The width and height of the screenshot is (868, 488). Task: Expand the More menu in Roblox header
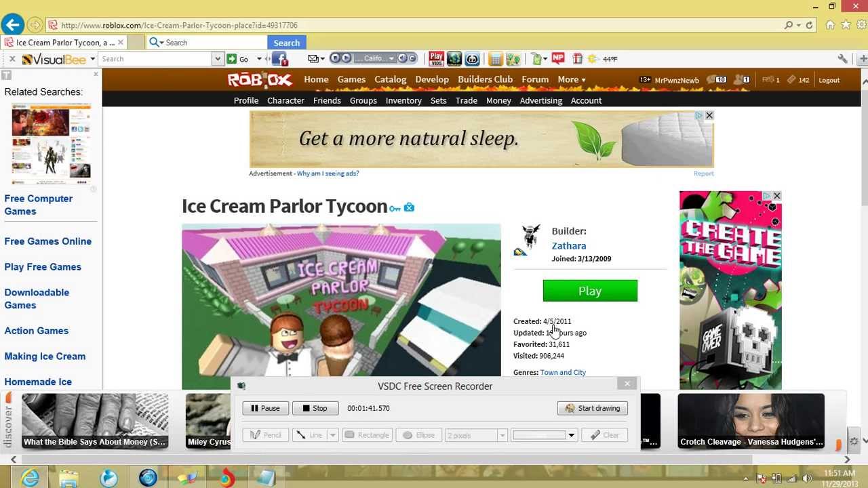[x=572, y=80]
